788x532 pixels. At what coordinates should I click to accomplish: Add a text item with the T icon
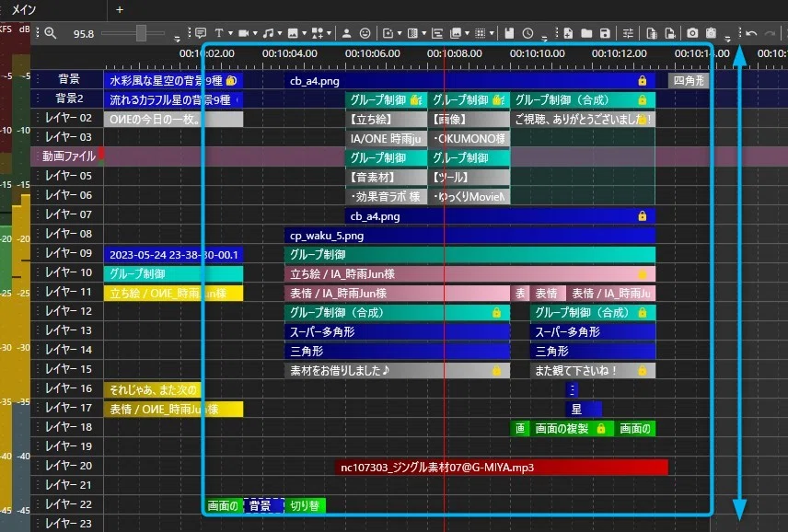[x=219, y=33]
